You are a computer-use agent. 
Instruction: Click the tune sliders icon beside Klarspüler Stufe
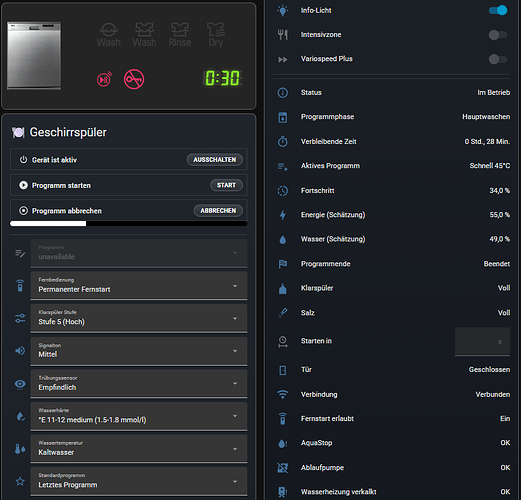(20, 318)
